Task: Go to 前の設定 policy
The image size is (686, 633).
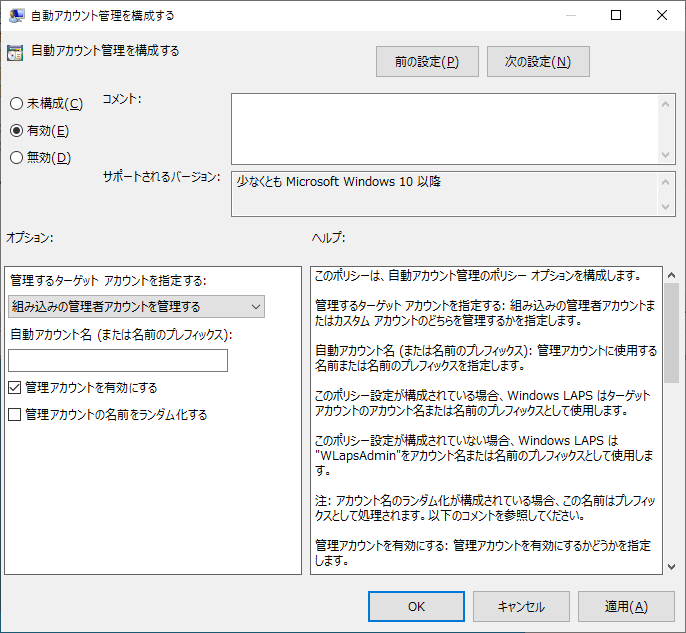Action: (x=427, y=62)
